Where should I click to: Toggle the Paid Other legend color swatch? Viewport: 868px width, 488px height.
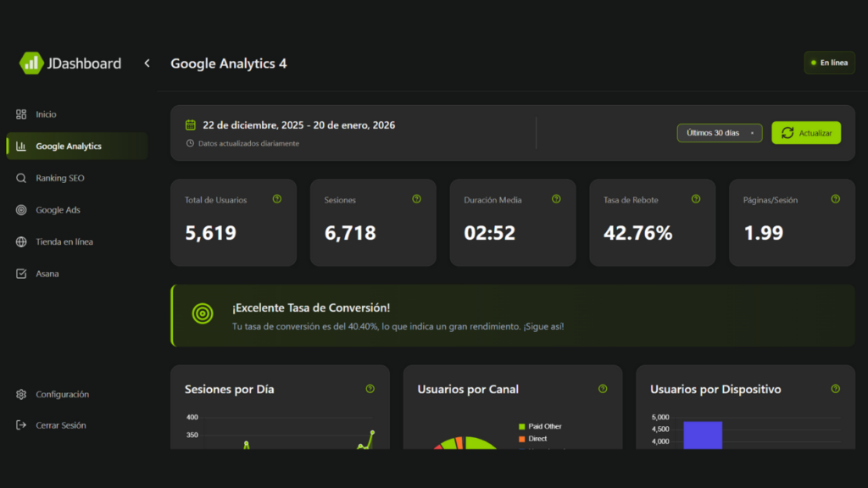tap(522, 427)
